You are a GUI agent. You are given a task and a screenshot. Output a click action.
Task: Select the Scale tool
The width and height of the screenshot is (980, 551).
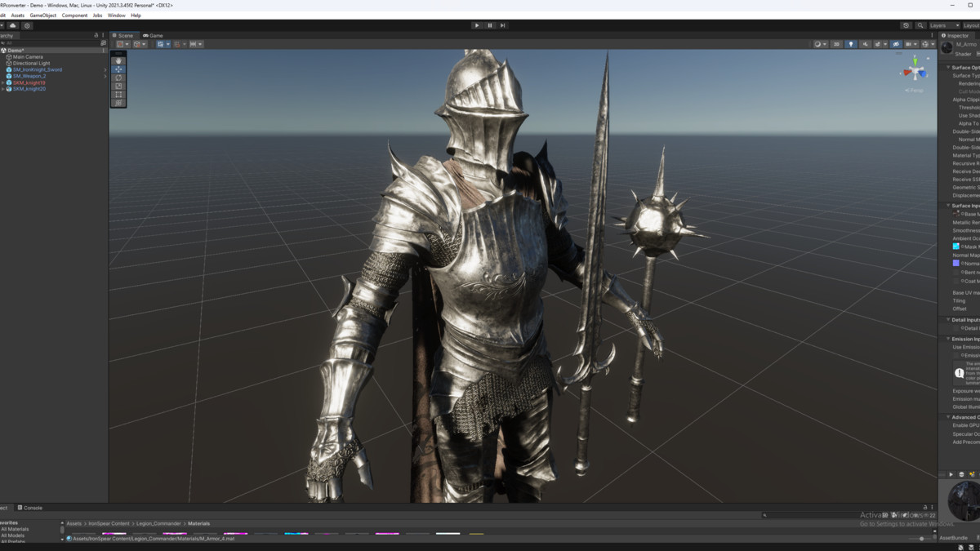pyautogui.click(x=118, y=86)
